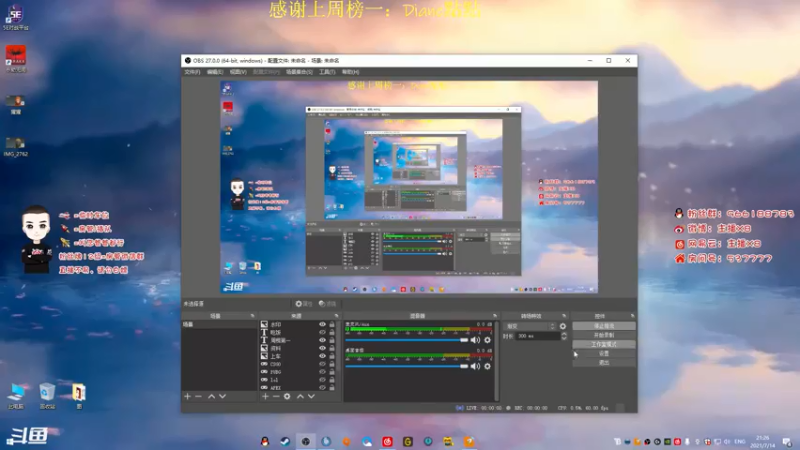Open QQ penguin icon in the taskbar
The height and width of the screenshot is (450, 800).
pos(265,441)
